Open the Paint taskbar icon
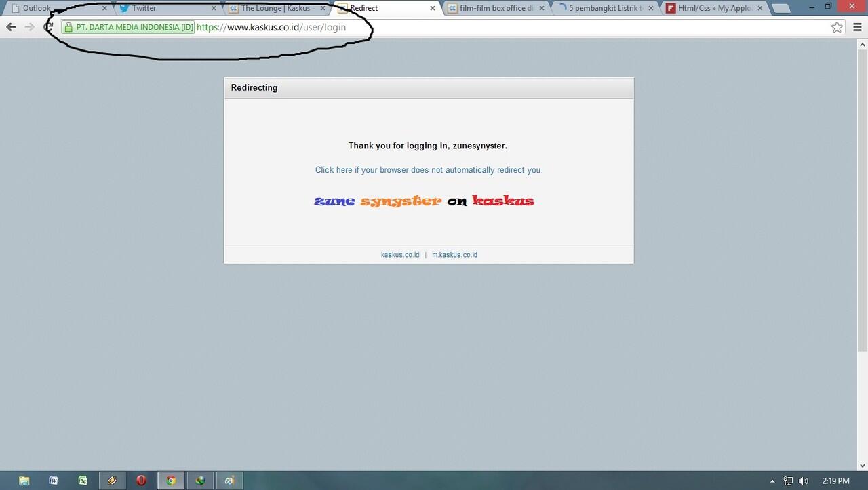 229,481
